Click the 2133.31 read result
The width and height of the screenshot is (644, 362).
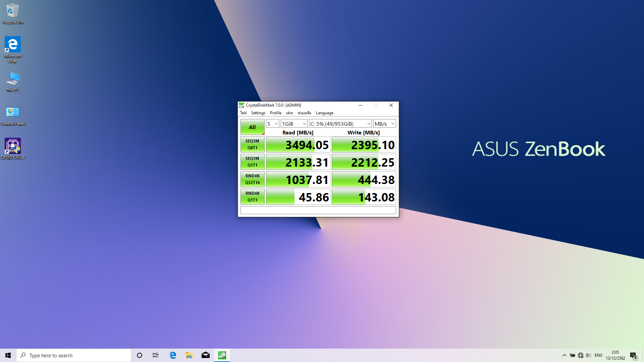(298, 162)
